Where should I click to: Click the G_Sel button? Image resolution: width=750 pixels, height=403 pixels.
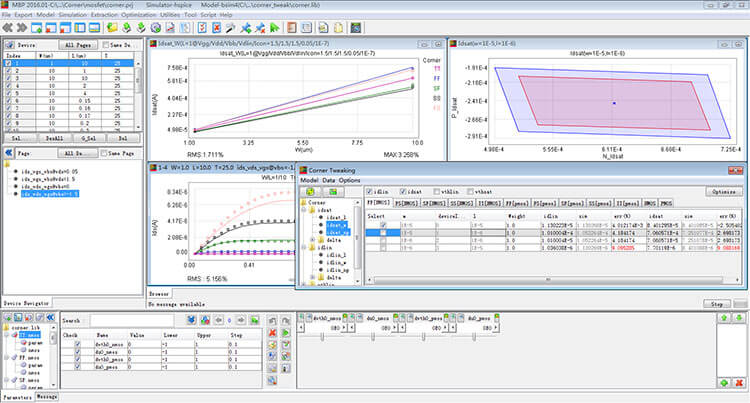pos(88,138)
